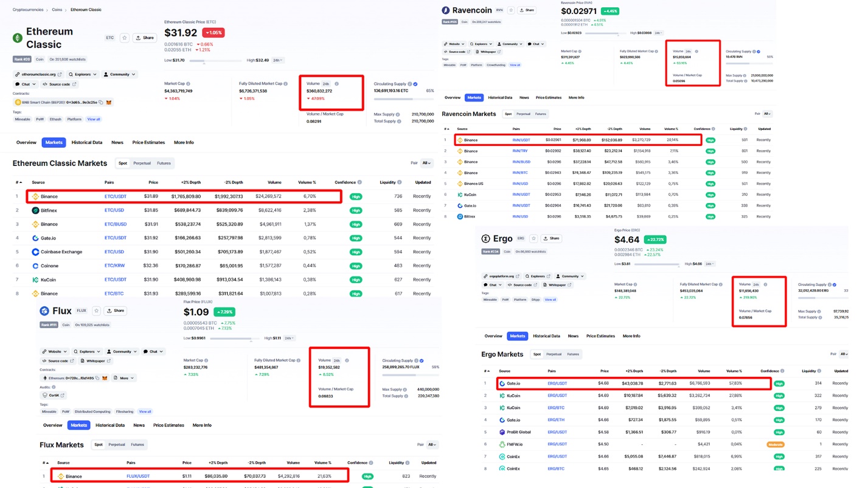Add Ethereum Classic contract to MetaMask fox icon
The height and width of the screenshot is (488, 868).
click(x=109, y=102)
